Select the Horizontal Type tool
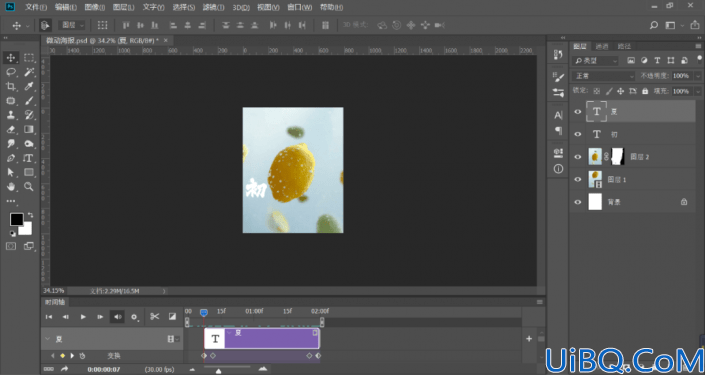This screenshot has height=375, width=705. pos(29,158)
